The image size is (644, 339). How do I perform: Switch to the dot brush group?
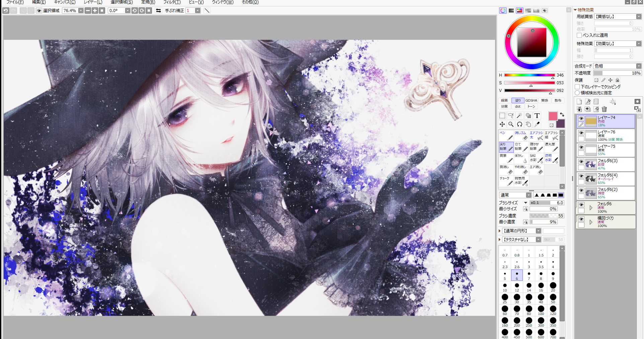[x=518, y=107]
